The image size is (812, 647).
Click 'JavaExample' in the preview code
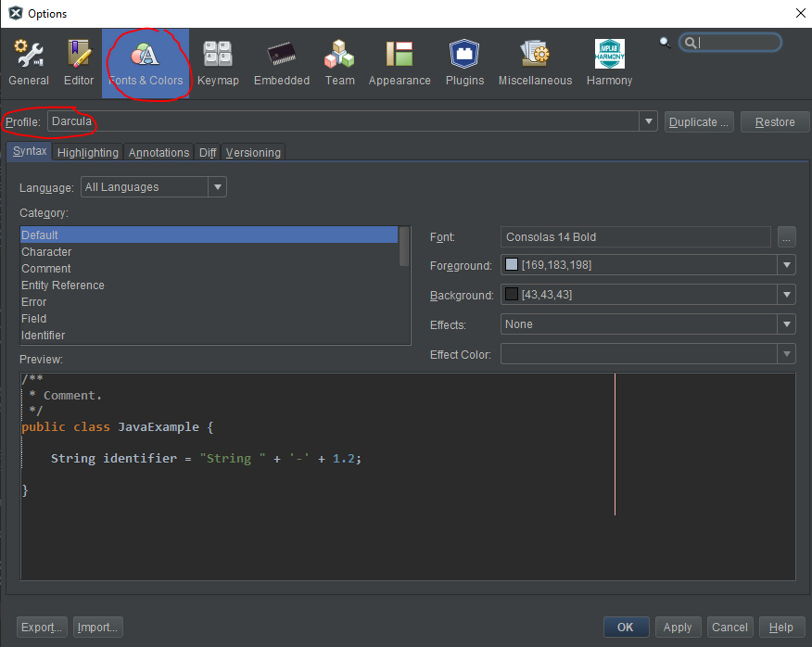[x=159, y=426]
